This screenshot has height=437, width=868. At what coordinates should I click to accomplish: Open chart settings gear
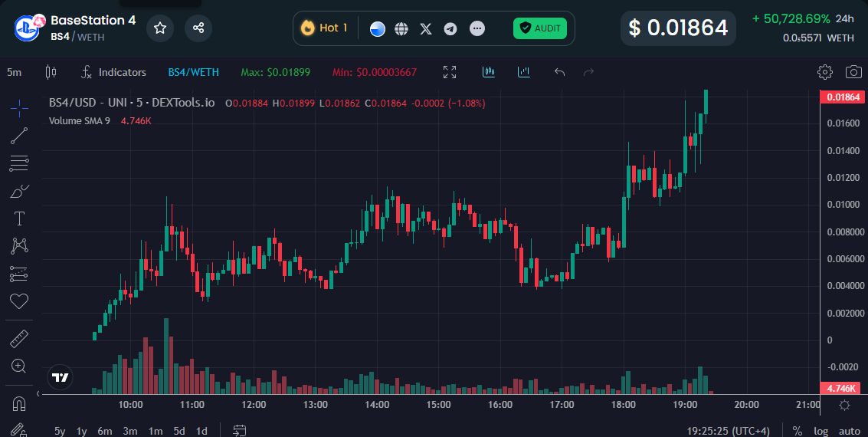825,72
